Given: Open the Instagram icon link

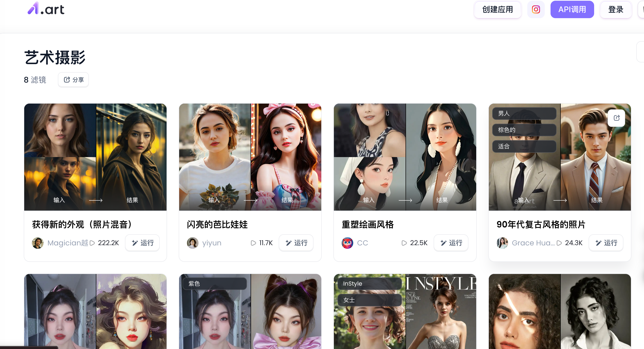Looking at the screenshot, I should [536, 9].
